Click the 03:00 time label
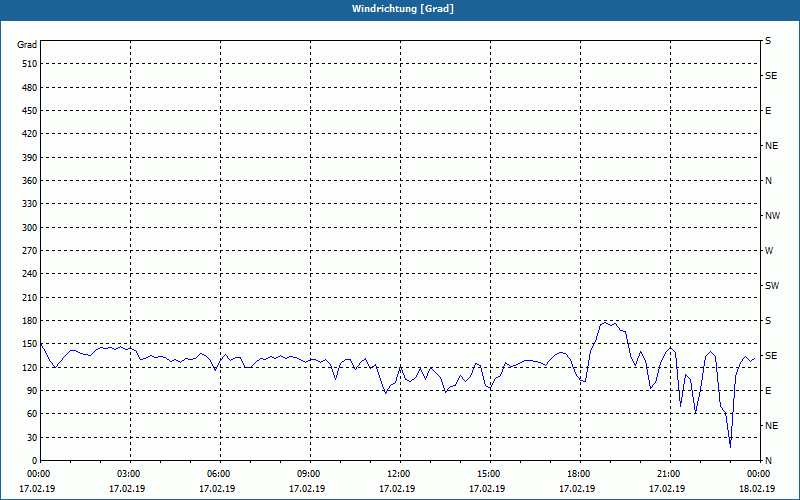 (127, 474)
